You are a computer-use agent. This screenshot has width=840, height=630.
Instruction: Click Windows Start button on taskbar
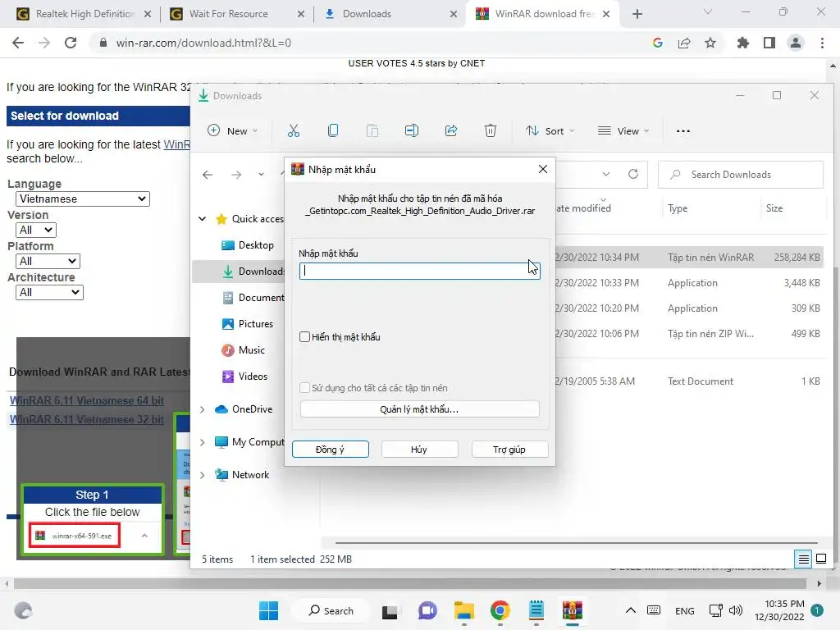[x=268, y=610]
